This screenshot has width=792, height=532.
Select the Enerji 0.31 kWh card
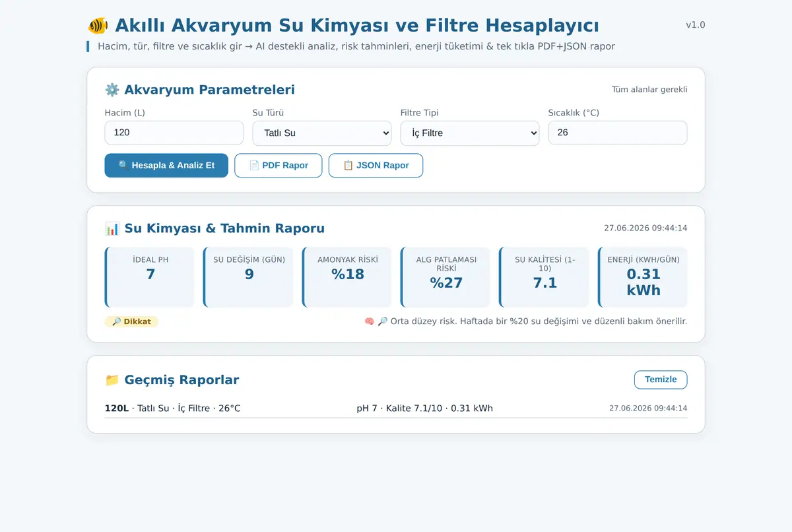click(643, 277)
